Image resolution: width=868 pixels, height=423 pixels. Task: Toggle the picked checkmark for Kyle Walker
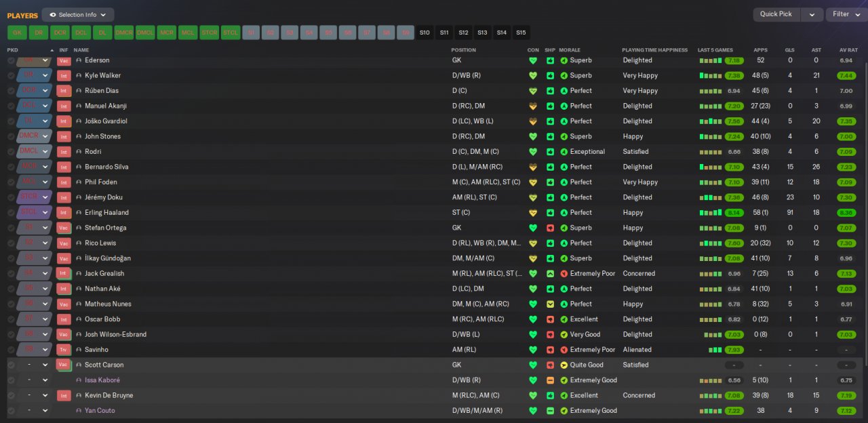11,76
